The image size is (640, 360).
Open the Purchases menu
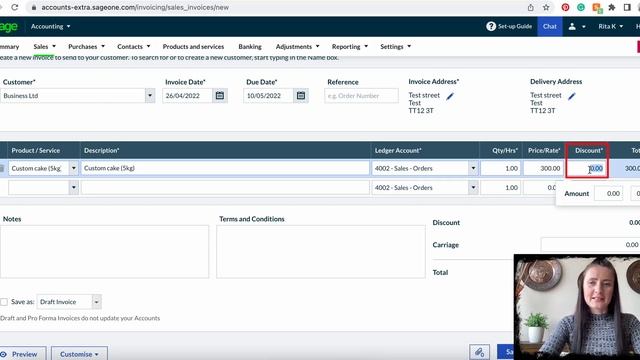pyautogui.click(x=86, y=47)
